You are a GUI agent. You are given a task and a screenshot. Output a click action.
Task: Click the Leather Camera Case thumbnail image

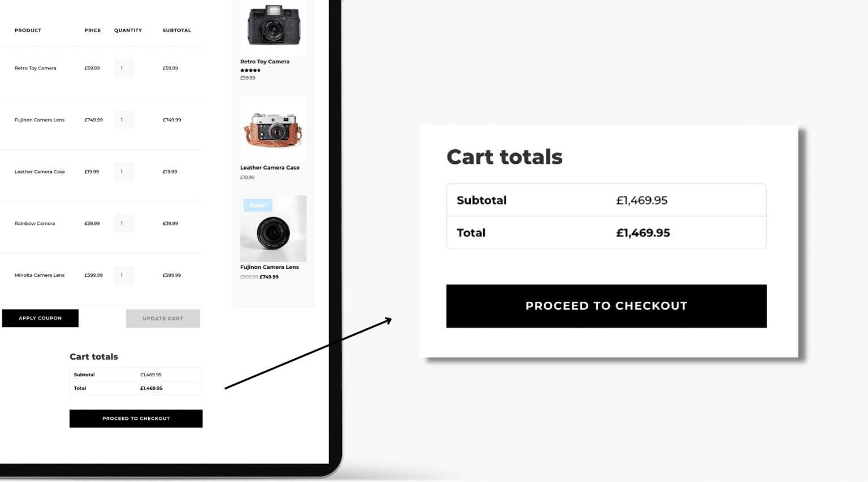[273, 129]
